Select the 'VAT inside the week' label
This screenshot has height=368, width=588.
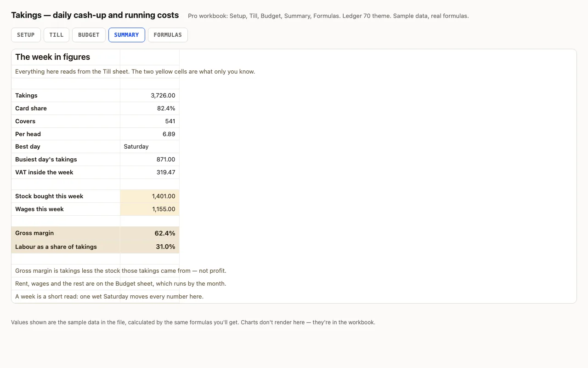tap(44, 172)
